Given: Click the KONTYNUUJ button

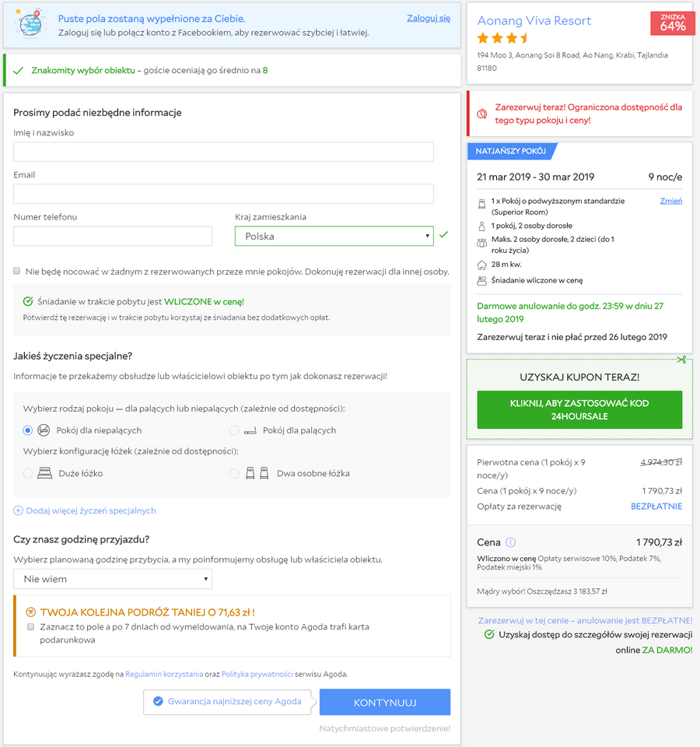Looking at the screenshot, I should pyautogui.click(x=385, y=702).
